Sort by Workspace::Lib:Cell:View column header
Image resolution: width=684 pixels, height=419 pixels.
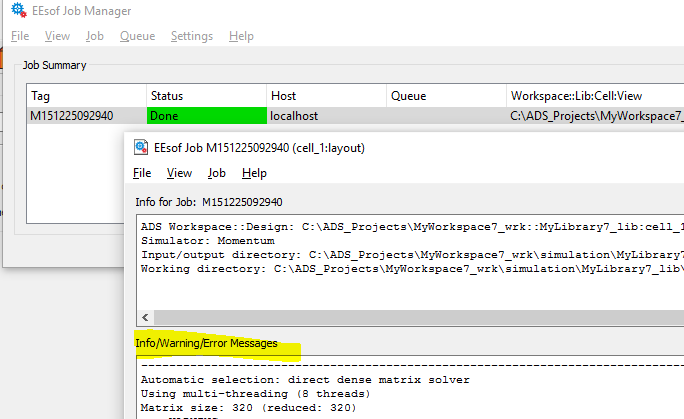(x=595, y=95)
